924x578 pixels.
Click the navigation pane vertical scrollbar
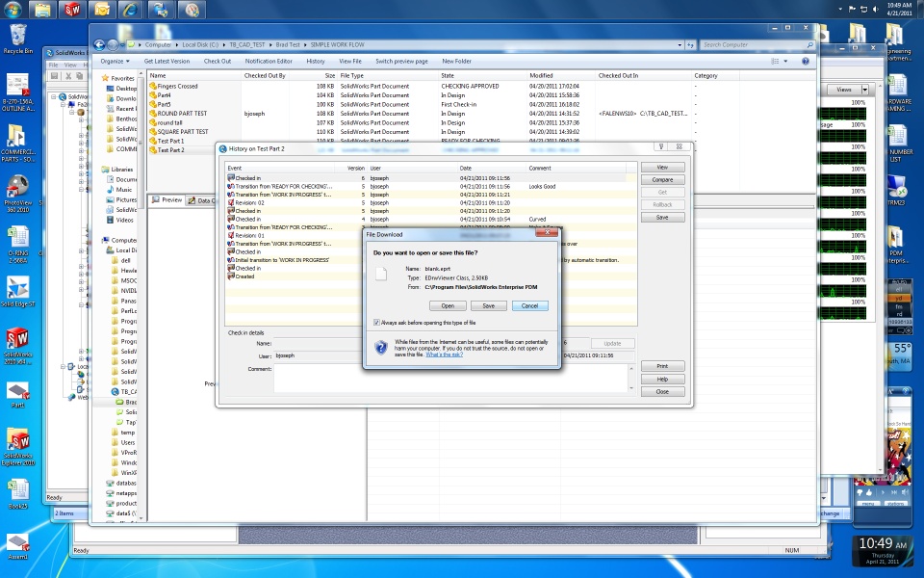tap(141, 295)
